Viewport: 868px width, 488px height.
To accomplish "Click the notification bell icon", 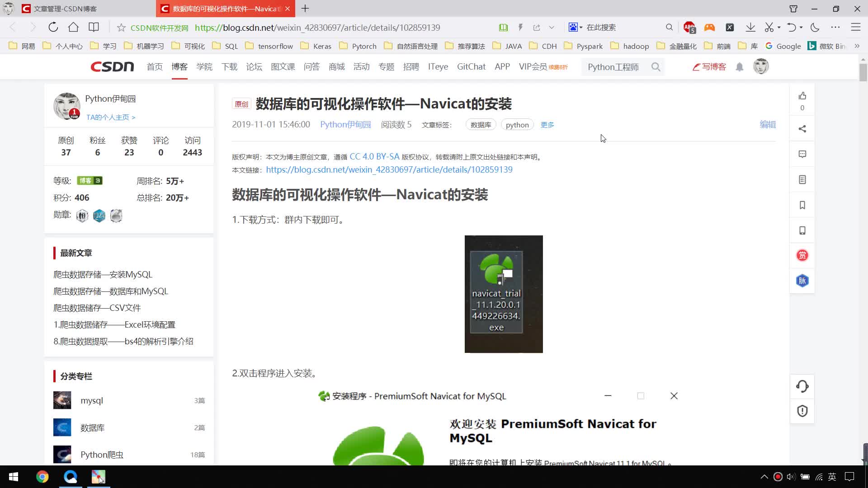I will pyautogui.click(x=739, y=67).
